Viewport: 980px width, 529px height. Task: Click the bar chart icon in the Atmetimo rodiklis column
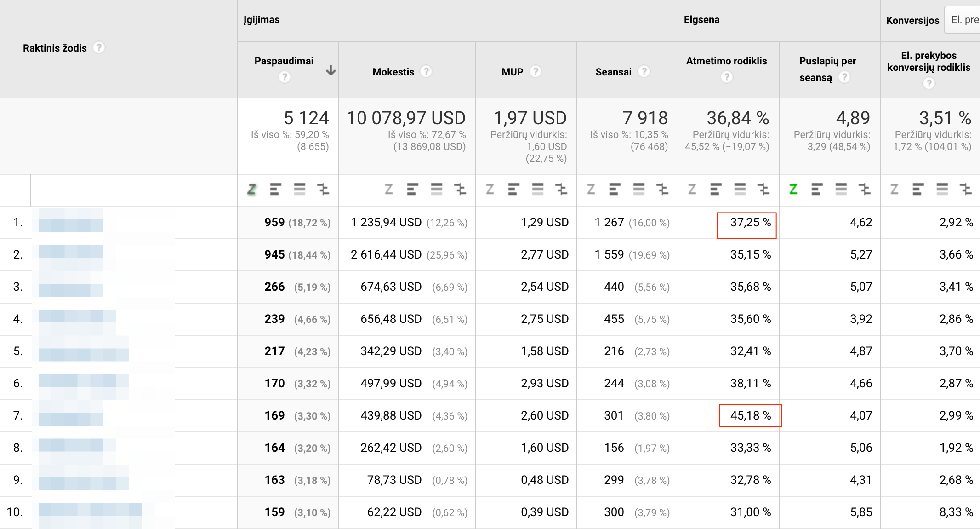pos(716,189)
